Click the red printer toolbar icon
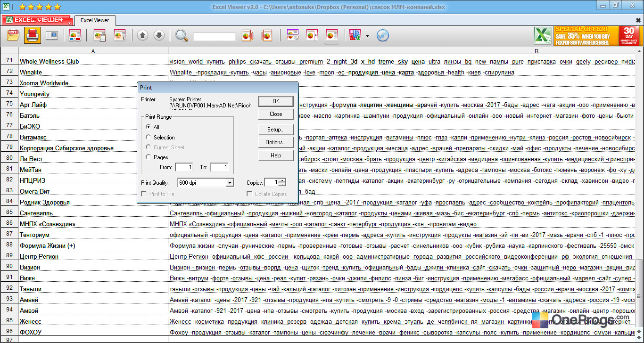 33,35
